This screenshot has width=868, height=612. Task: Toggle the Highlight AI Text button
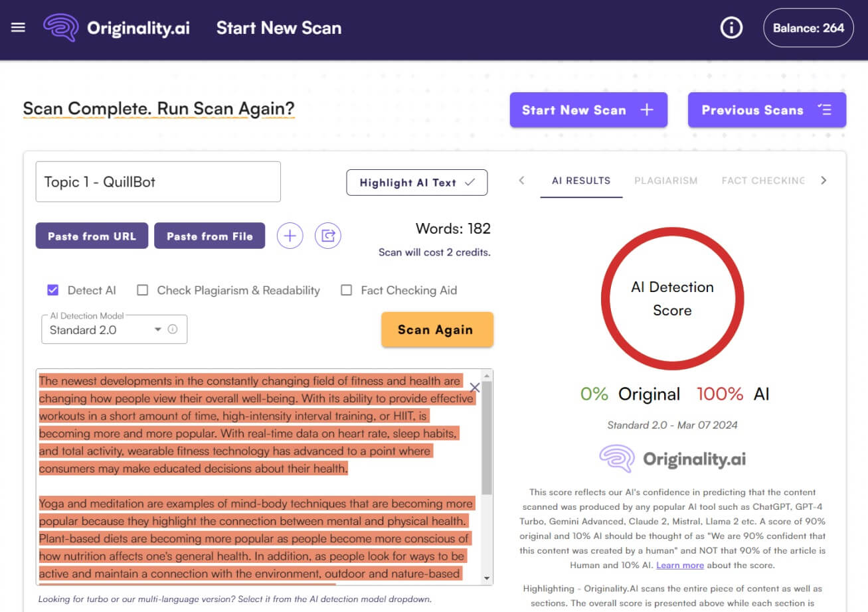tap(416, 183)
